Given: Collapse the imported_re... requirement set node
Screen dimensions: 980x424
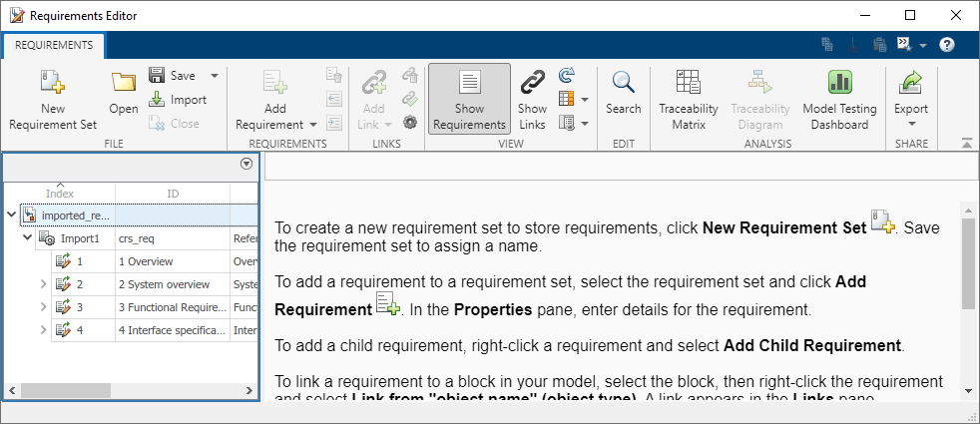Looking at the screenshot, I should tap(11, 214).
